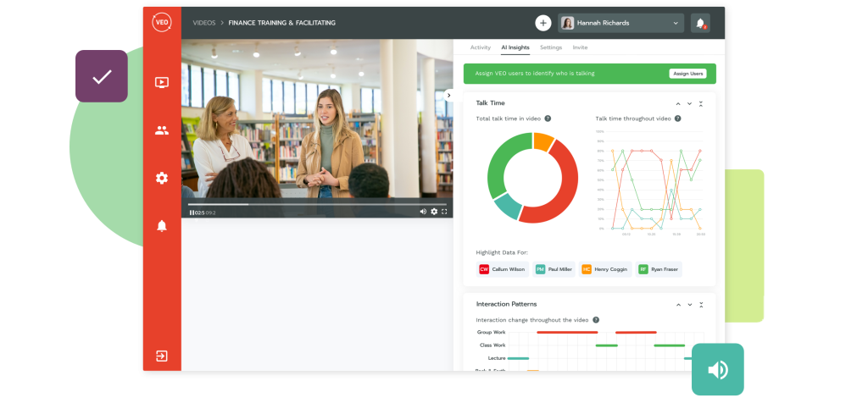Open header notification bell with red badge
868x403 pixels.
(x=700, y=23)
